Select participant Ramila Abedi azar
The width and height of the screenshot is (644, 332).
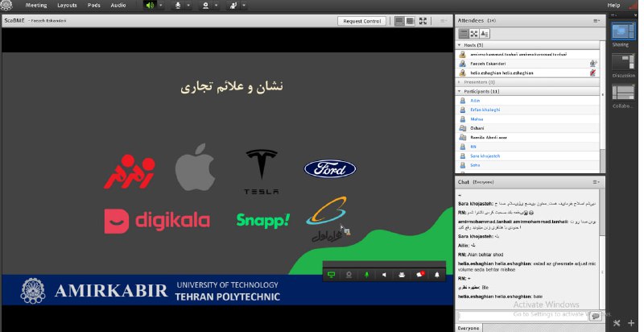point(527,137)
